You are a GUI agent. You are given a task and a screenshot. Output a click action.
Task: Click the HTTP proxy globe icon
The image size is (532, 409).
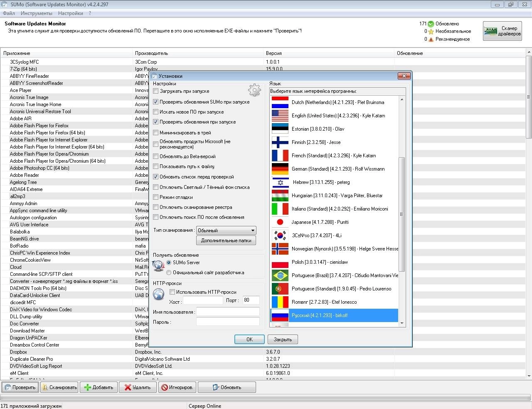(x=158, y=294)
